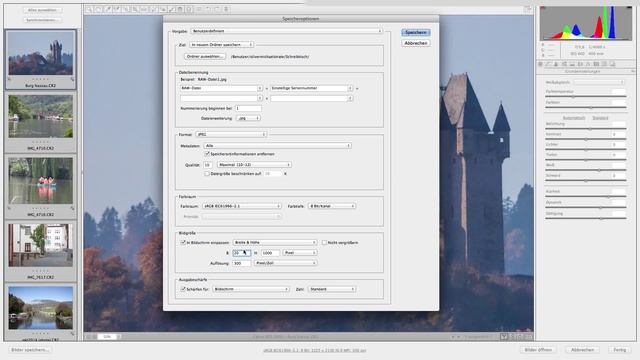Open the Tone Curve panel tab
The height and width of the screenshot is (360, 640).
coord(548,64)
